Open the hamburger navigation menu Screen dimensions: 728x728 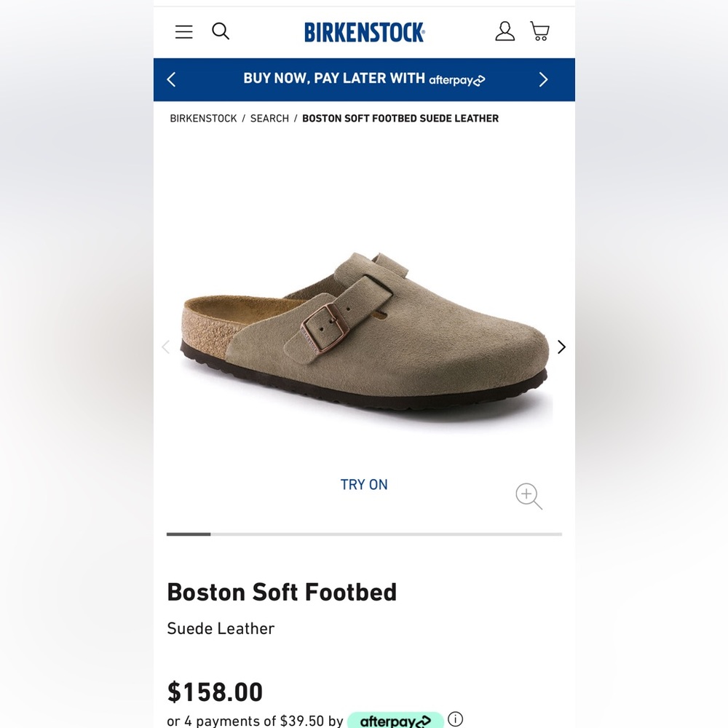(183, 31)
